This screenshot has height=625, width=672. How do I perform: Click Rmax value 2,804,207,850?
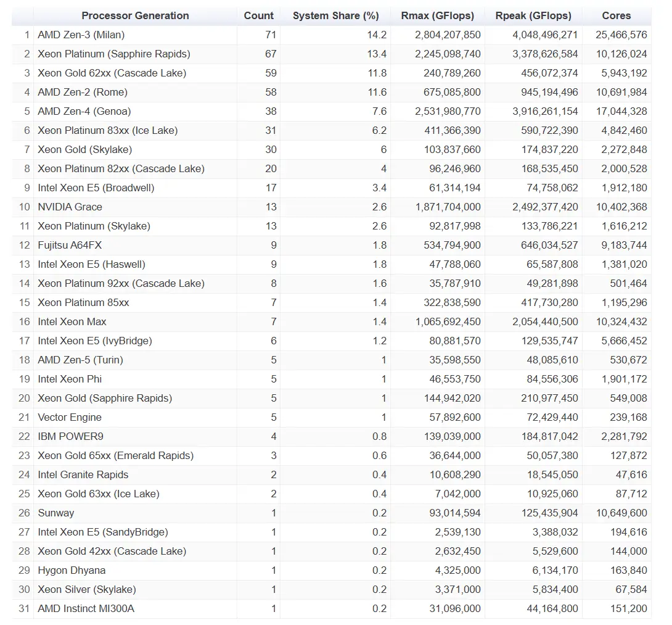(x=448, y=35)
